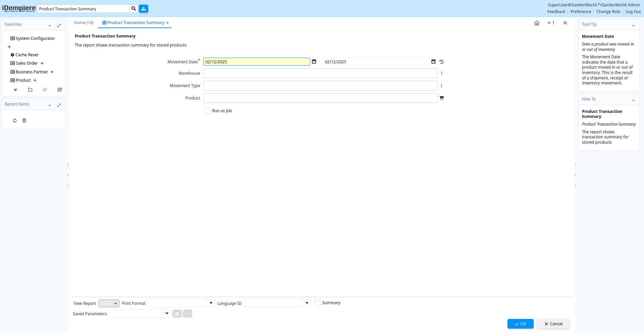644x333 pixels.
Task: Open Product lookup cart icon
Action: (441, 98)
